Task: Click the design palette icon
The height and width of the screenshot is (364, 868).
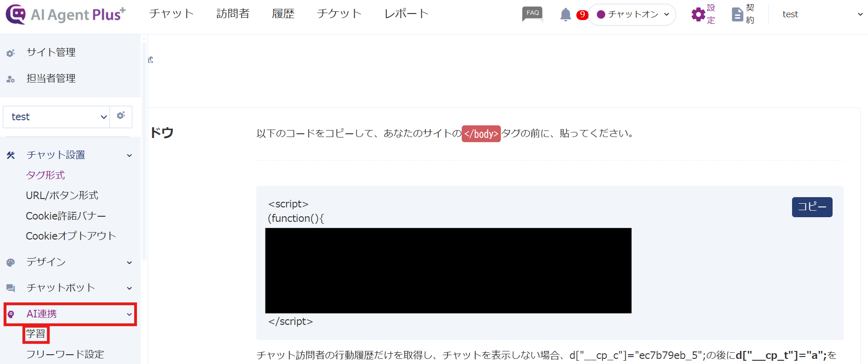Action: (11, 262)
